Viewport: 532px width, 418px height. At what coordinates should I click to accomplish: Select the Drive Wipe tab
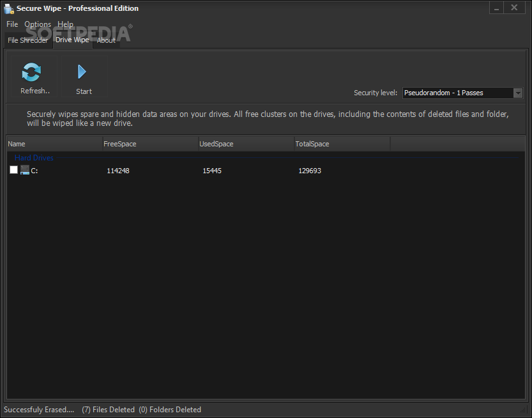click(72, 40)
